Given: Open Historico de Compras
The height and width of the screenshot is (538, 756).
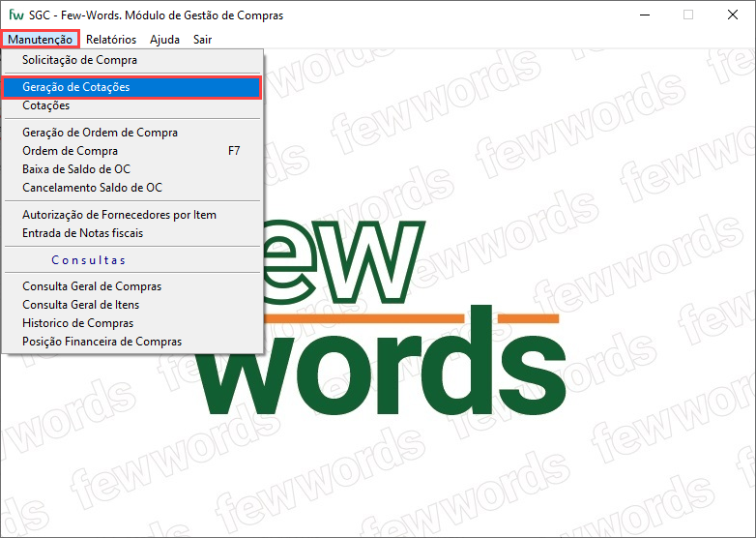Looking at the screenshot, I should [x=132, y=323].
